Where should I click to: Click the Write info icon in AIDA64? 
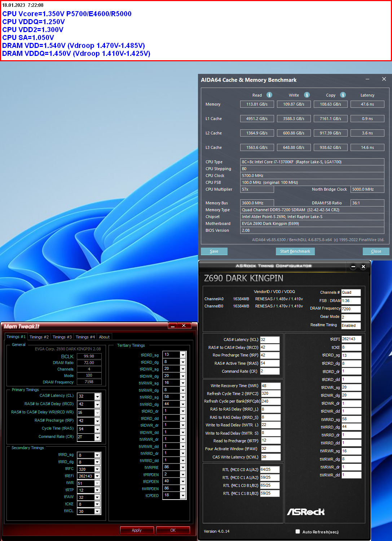click(x=307, y=95)
